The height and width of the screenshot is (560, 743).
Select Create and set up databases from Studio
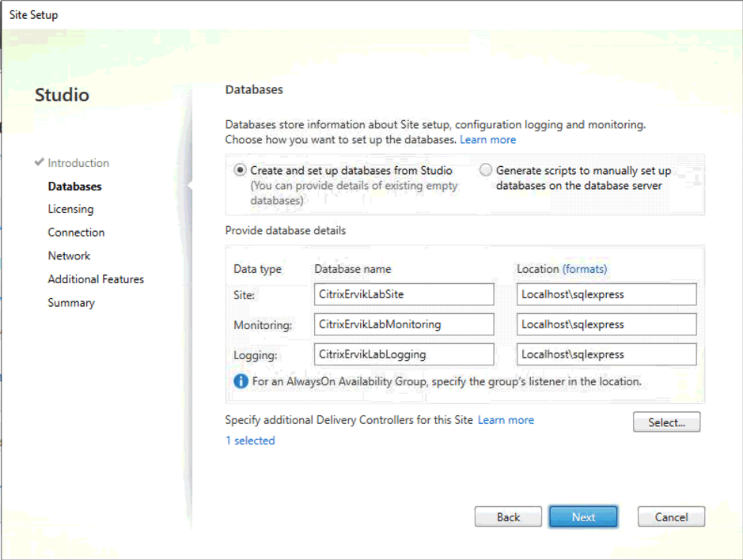[x=240, y=170]
